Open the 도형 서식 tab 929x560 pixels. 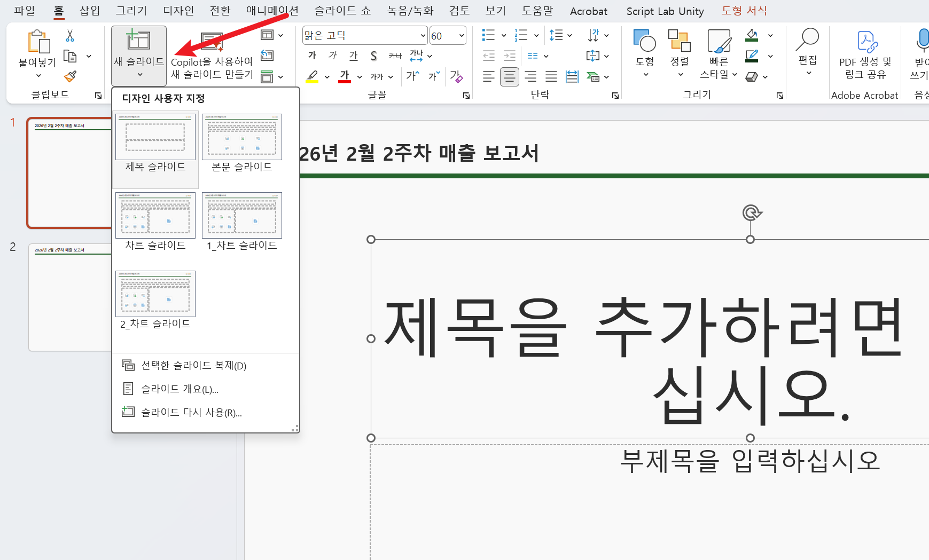click(744, 11)
